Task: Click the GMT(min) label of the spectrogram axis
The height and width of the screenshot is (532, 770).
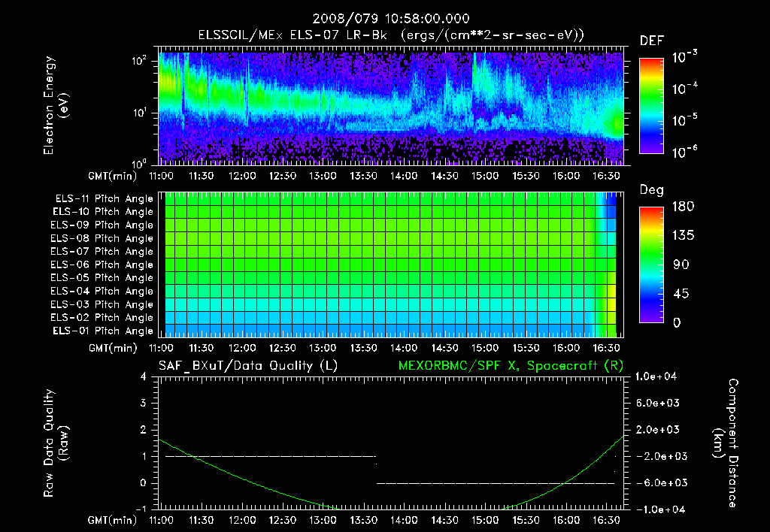Action: [x=112, y=176]
